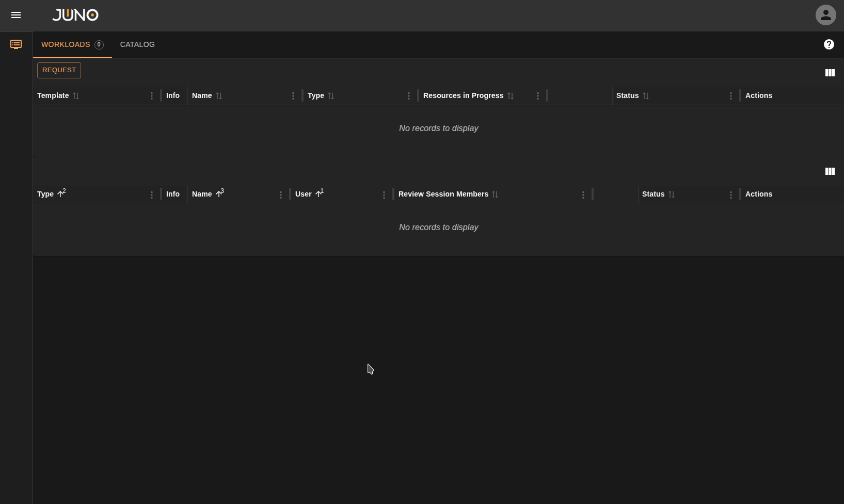Open the Template column options menu
844x504 pixels.
[151, 96]
